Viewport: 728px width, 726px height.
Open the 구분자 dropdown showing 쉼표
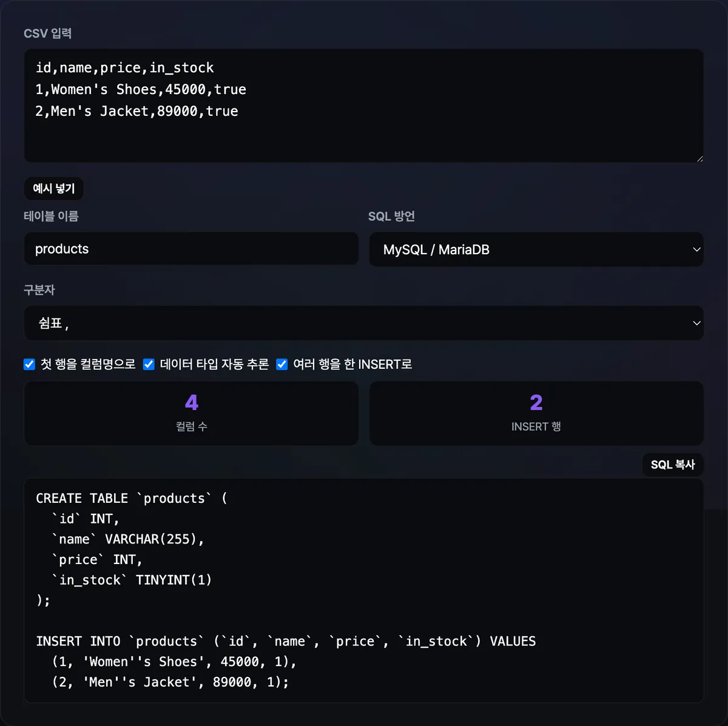tap(364, 323)
